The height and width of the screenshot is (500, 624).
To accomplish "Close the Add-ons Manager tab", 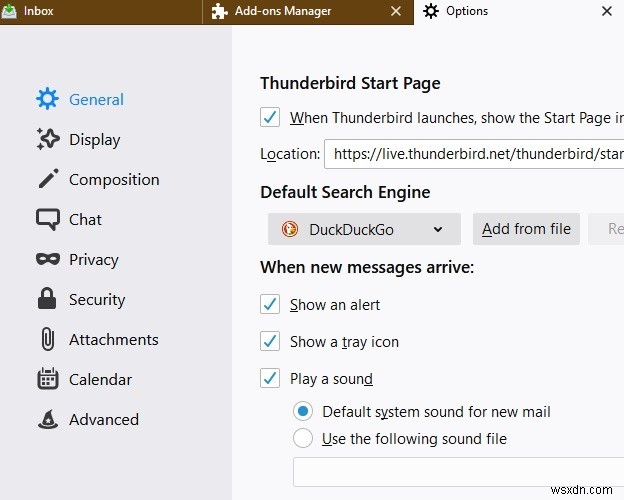I will 396,11.
